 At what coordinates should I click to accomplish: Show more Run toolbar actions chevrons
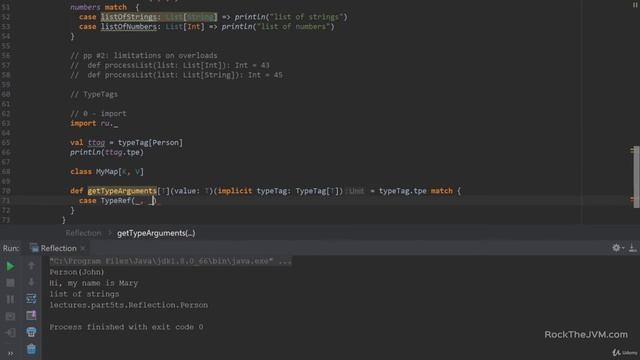(10, 353)
